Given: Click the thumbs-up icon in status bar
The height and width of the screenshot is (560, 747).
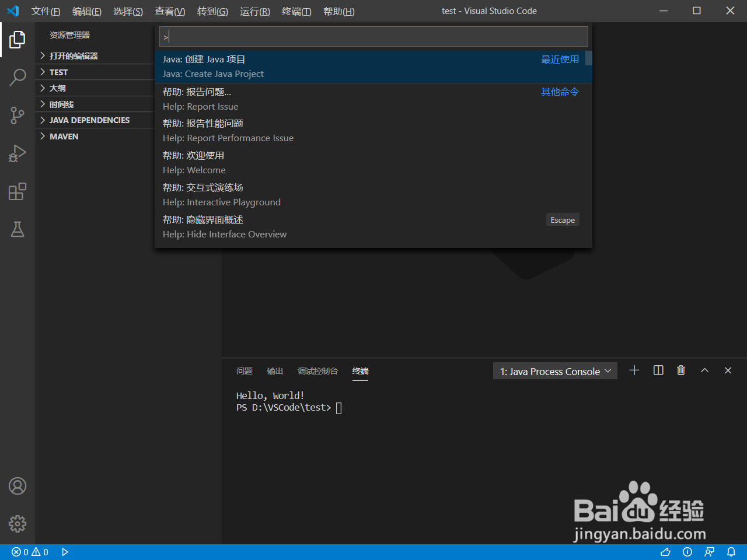Looking at the screenshot, I should click(x=665, y=552).
